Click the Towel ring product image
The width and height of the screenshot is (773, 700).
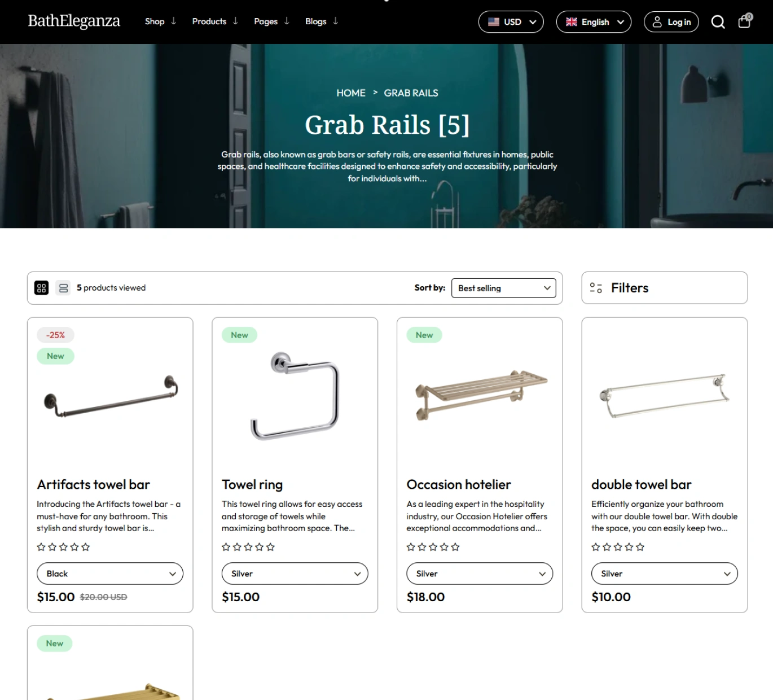[x=295, y=396]
